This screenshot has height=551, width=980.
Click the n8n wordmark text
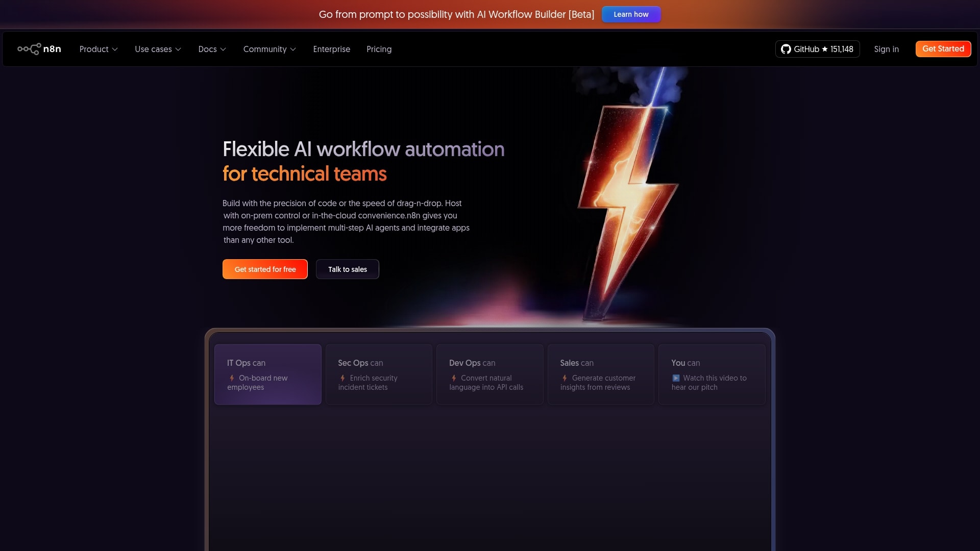pos(52,49)
